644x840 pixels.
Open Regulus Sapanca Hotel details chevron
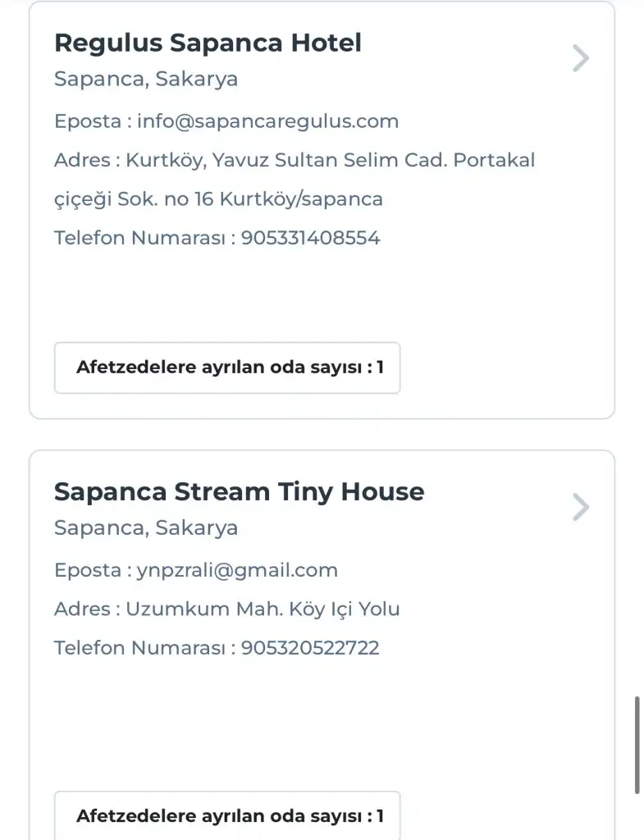(581, 58)
